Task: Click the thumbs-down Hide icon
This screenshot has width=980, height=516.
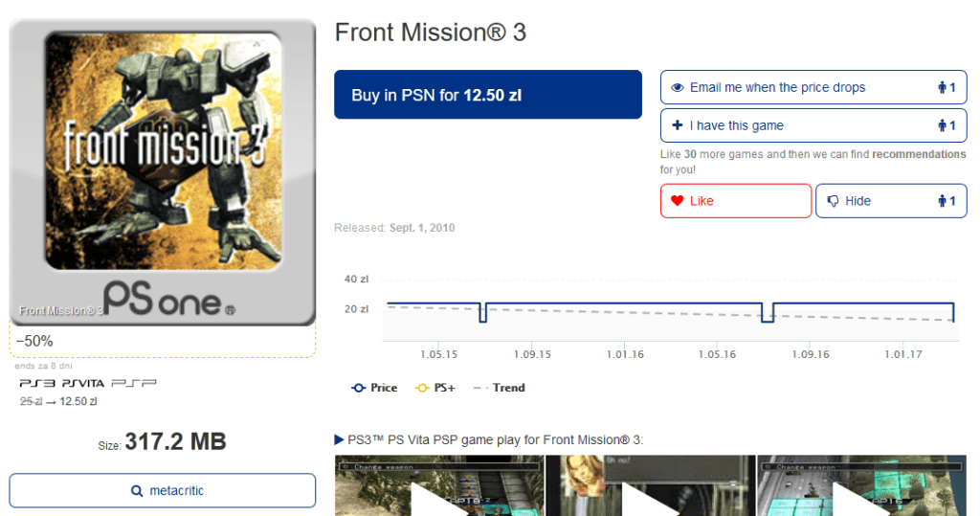Action: (x=833, y=201)
